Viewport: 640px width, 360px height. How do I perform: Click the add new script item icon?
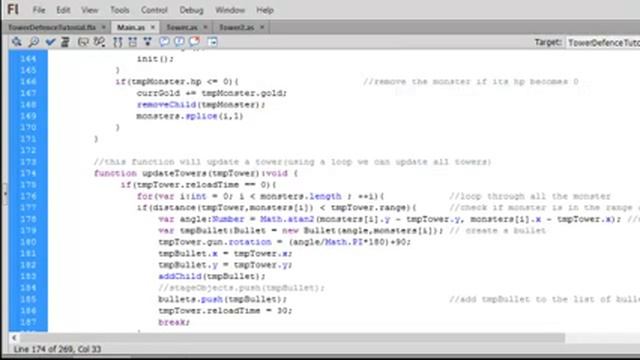(x=17, y=42)
